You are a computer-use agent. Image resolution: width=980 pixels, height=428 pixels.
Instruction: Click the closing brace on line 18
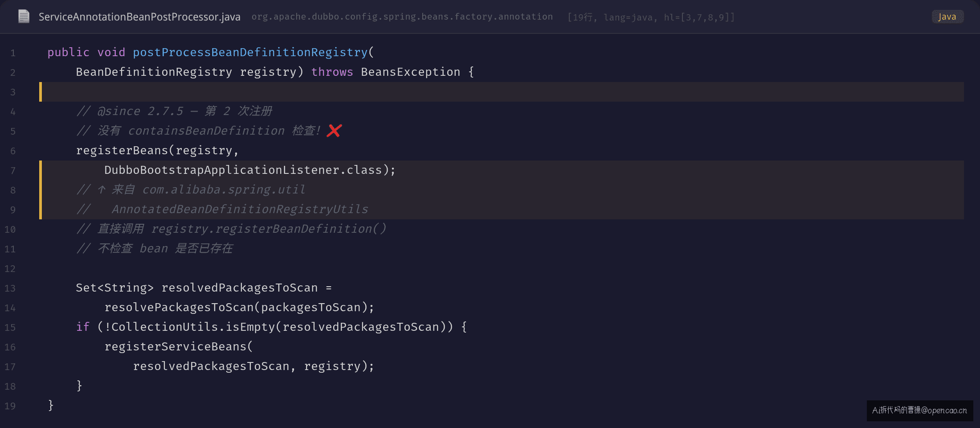click(79, 386)
